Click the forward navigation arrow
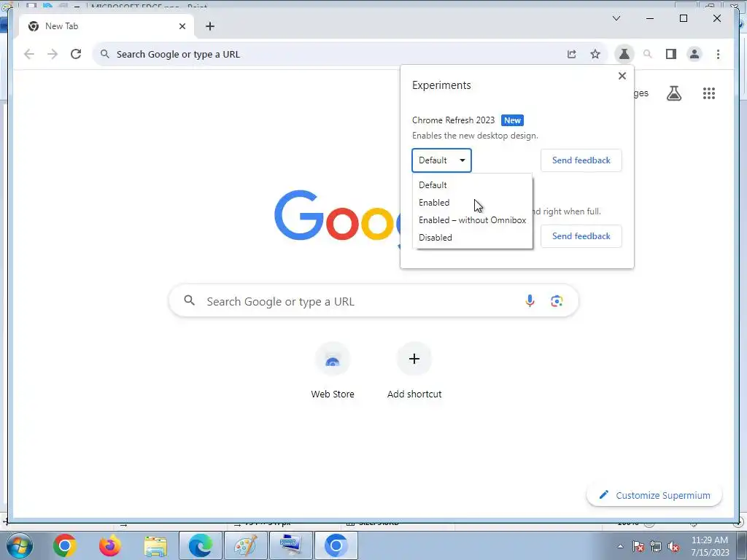747x560 pixels. [x=53, y=54]
